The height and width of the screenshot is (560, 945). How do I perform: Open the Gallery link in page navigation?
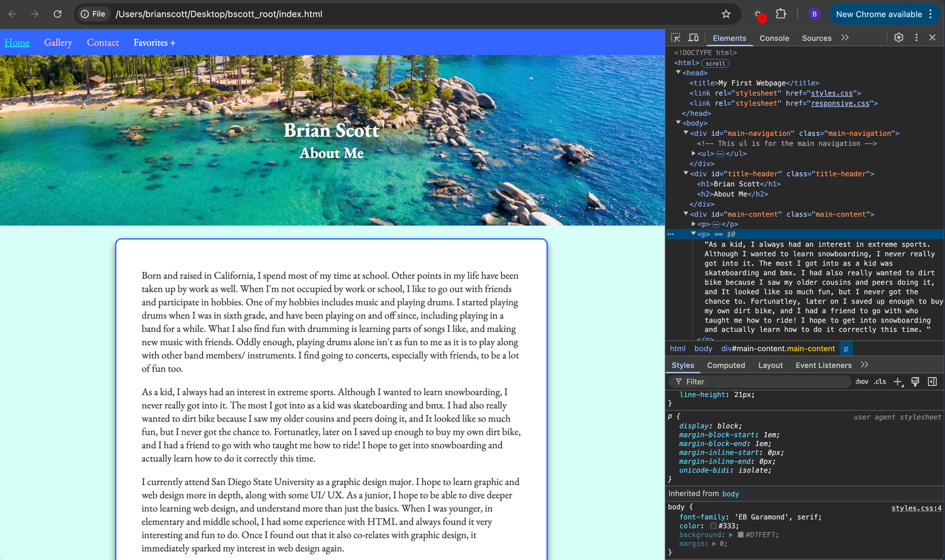[x=58, y=43]
